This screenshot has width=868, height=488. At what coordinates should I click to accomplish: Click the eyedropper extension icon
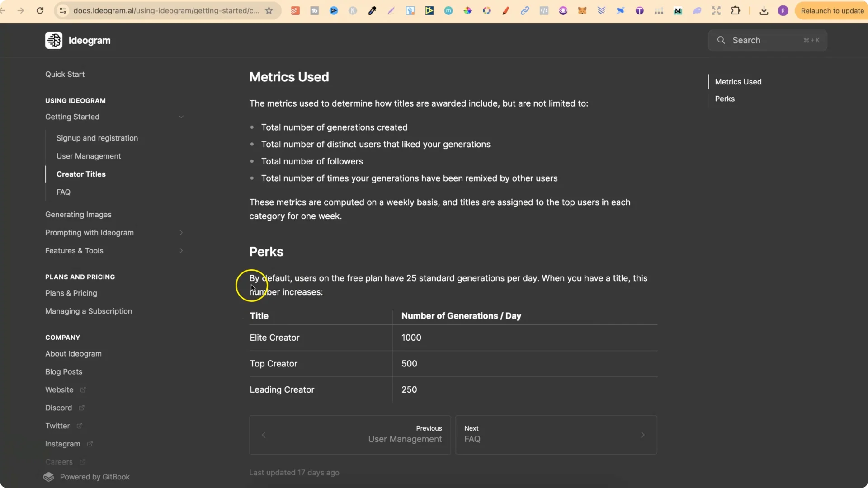tap(373, 10)
